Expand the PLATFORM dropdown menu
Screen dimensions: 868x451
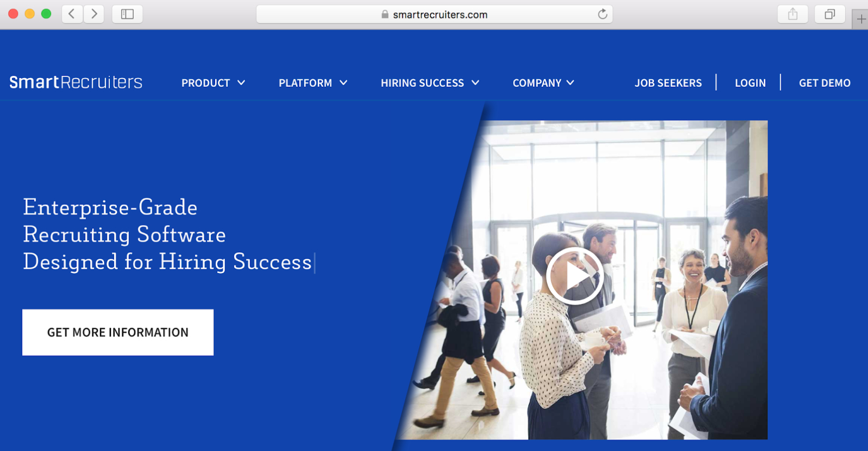(x=313, y=83)
